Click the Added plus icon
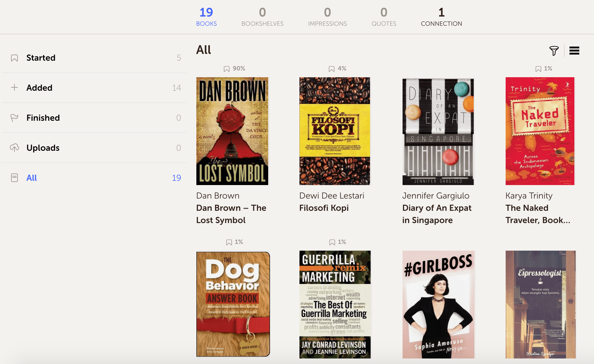Screen dimensions: 594x364 pyautogui.click(x=14, y=88)
